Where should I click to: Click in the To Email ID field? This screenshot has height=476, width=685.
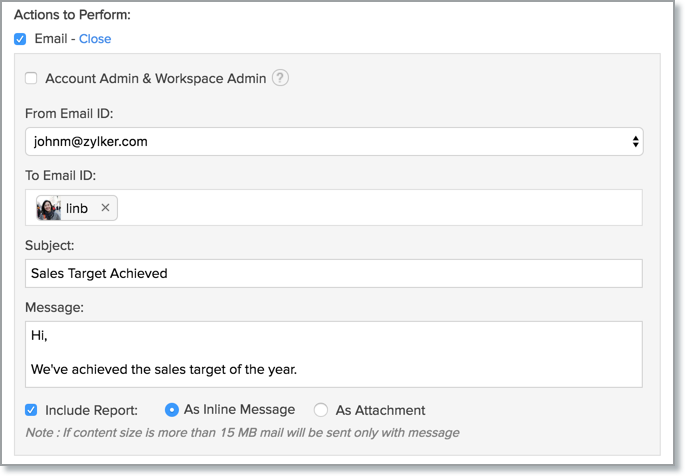(380, 208)
